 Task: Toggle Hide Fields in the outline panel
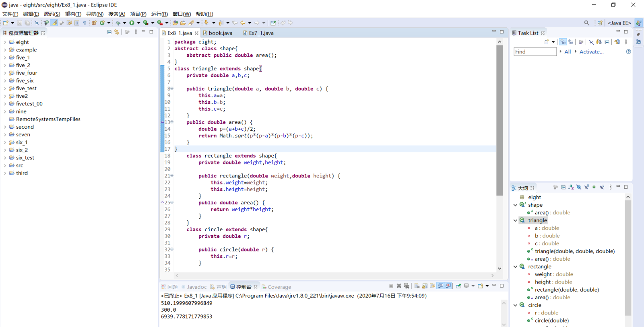click(578, 187)
